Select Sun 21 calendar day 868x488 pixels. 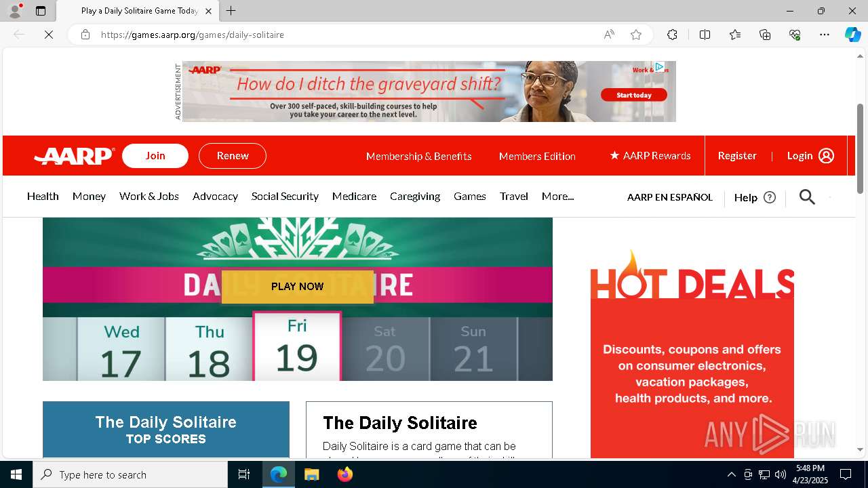point(473,349)
